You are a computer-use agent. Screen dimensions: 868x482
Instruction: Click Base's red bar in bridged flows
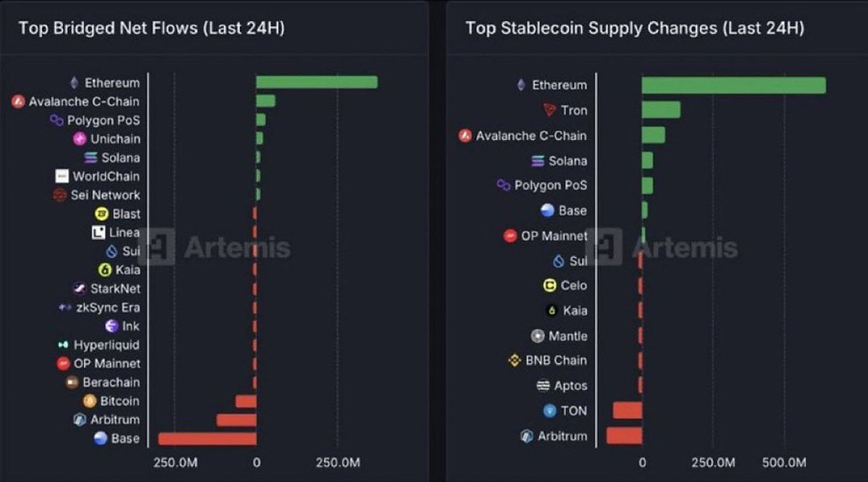click(207, 439)
